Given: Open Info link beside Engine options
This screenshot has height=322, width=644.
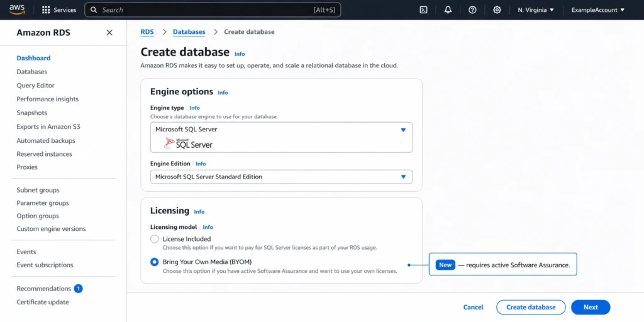Looking at the screenshot, I should (x=223, y=92).
